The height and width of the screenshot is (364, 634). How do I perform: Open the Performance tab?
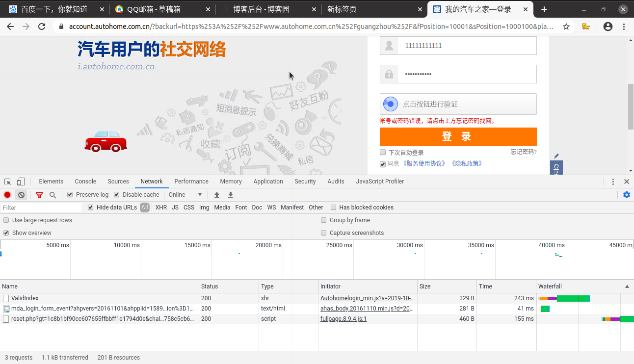191,182
